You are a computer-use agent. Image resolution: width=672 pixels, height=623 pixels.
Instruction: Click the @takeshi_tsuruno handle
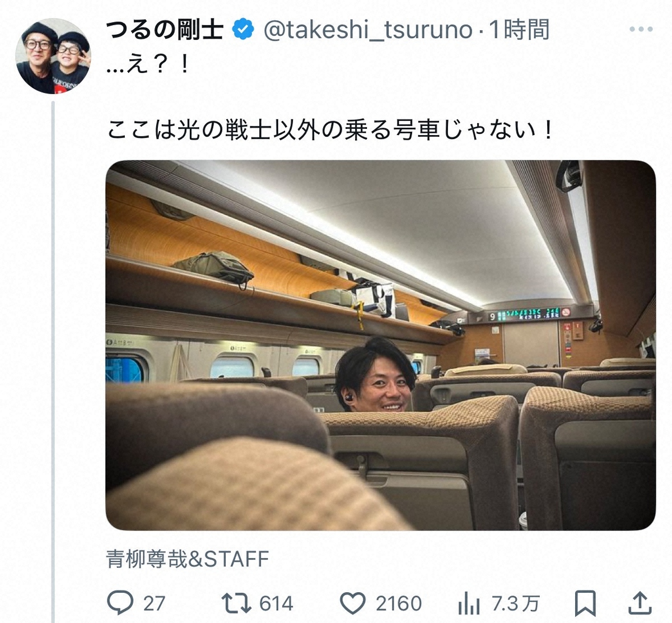click(368, 30)
